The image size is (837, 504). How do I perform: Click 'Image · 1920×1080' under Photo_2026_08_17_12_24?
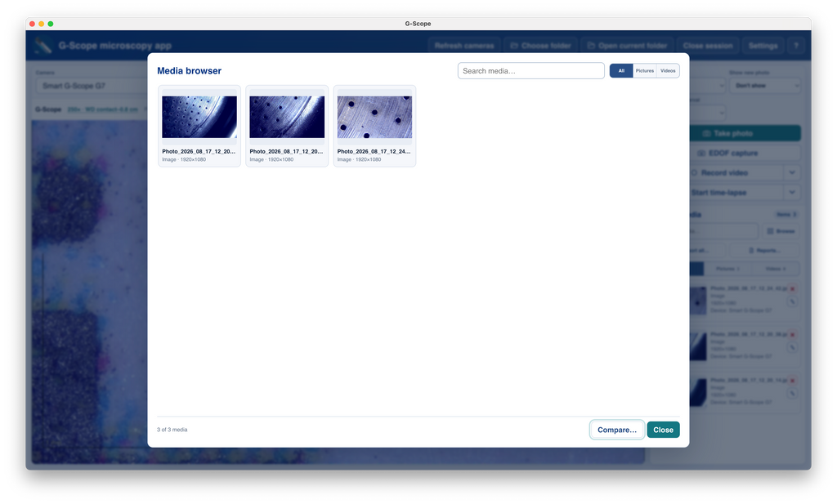coord(360,159)
